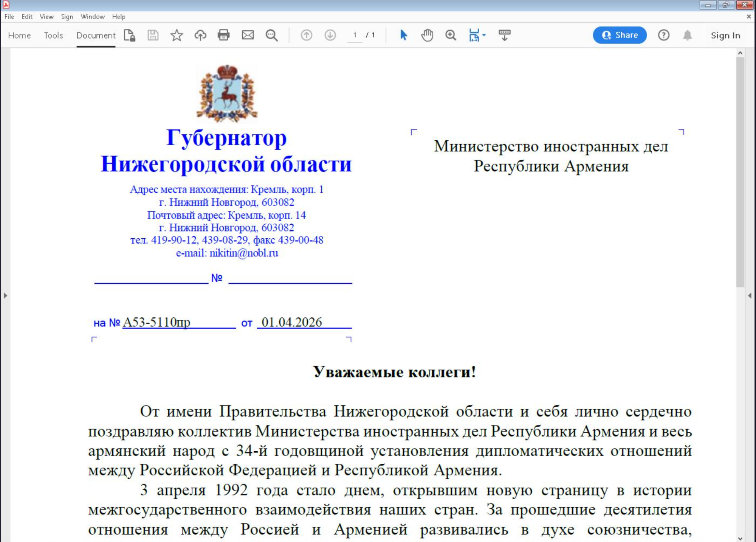Click the Save file floppy icon

(x=153, y=35)
